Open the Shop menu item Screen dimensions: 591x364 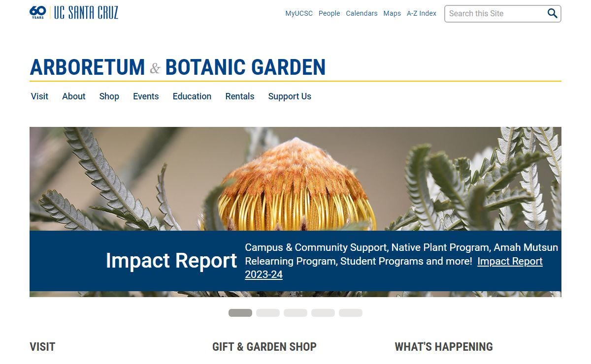coord(109,96)
